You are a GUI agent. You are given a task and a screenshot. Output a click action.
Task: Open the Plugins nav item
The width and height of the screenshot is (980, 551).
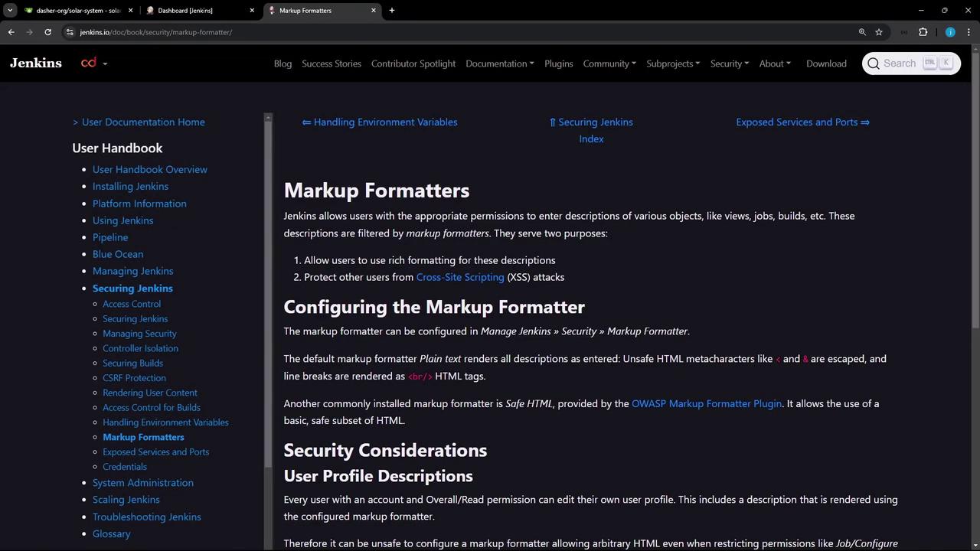coord(559,64)
